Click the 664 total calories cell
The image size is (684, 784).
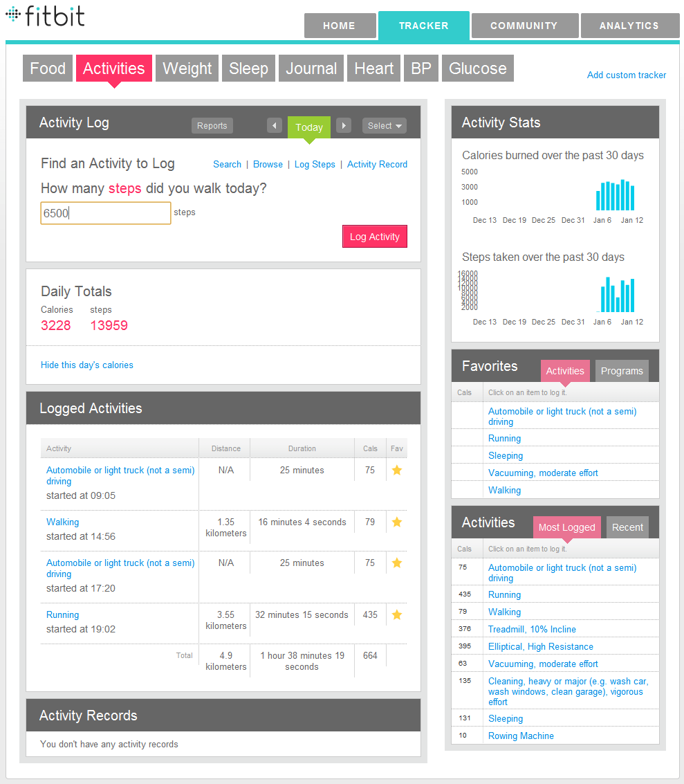(x=370, y=655)
